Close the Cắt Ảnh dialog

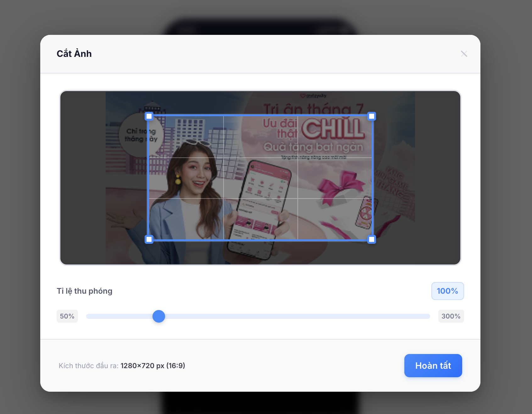pyautogui.click(x=464, y=54)
